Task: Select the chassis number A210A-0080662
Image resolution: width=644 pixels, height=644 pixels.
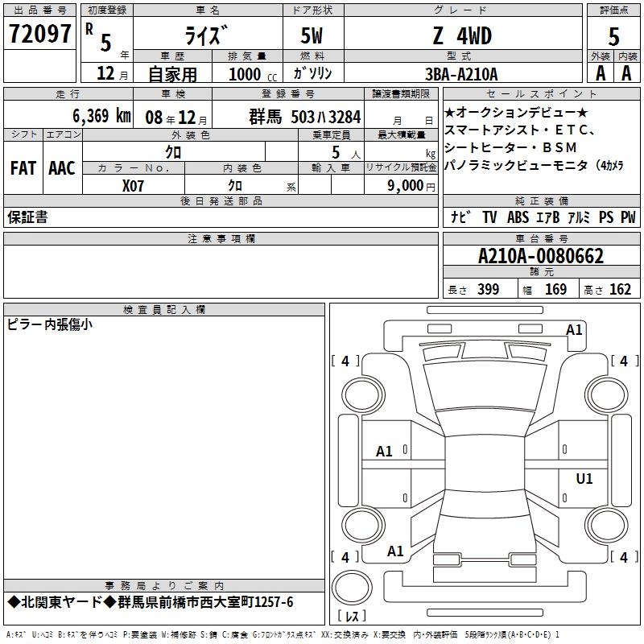Action: 541,256
